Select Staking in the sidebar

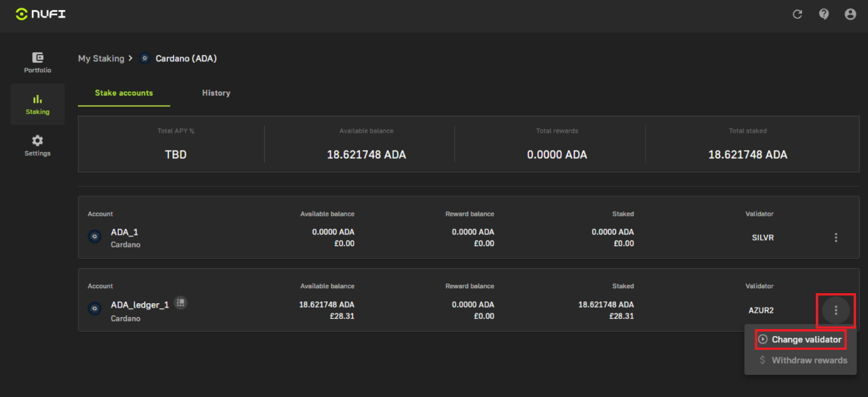(38, 104)
